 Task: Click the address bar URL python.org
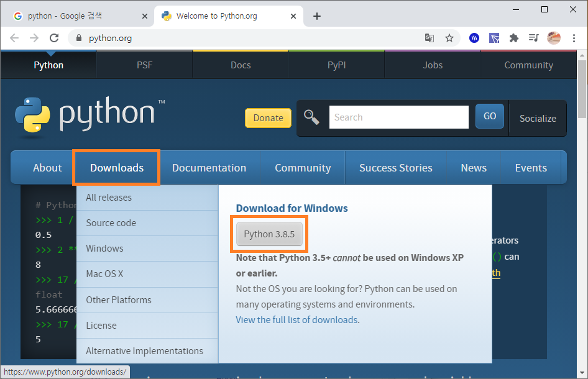click(x=110, y=39)
